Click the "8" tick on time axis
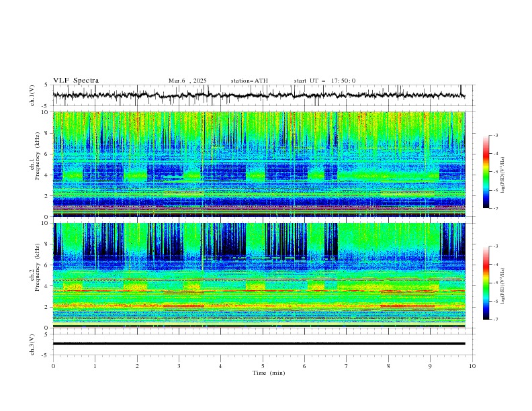Image resolution: width=532 pixels, height=411 pixels. tap(388, 366)
